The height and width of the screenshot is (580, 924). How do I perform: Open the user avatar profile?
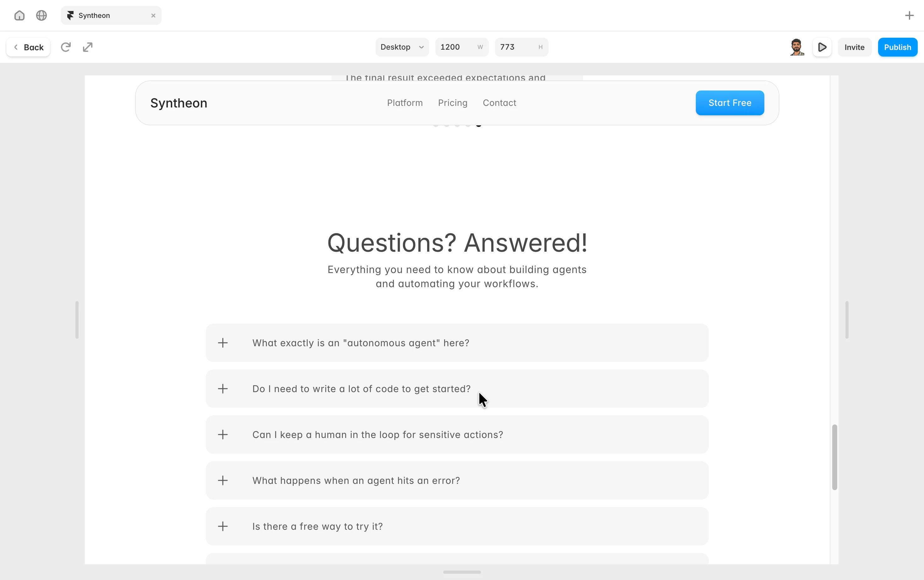pos(797,47)
